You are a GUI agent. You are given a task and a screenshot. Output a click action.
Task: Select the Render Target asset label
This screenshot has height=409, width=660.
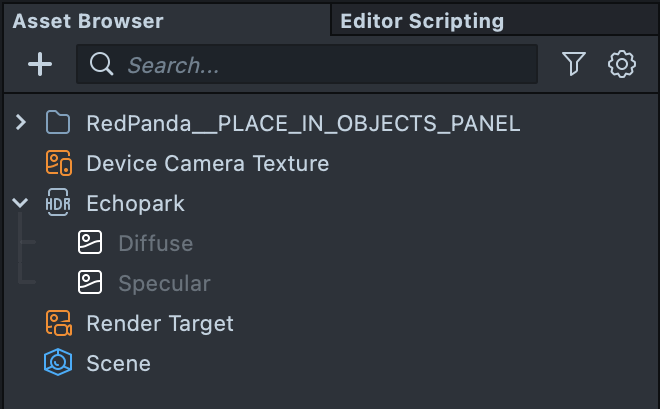[x=160, y=323]
